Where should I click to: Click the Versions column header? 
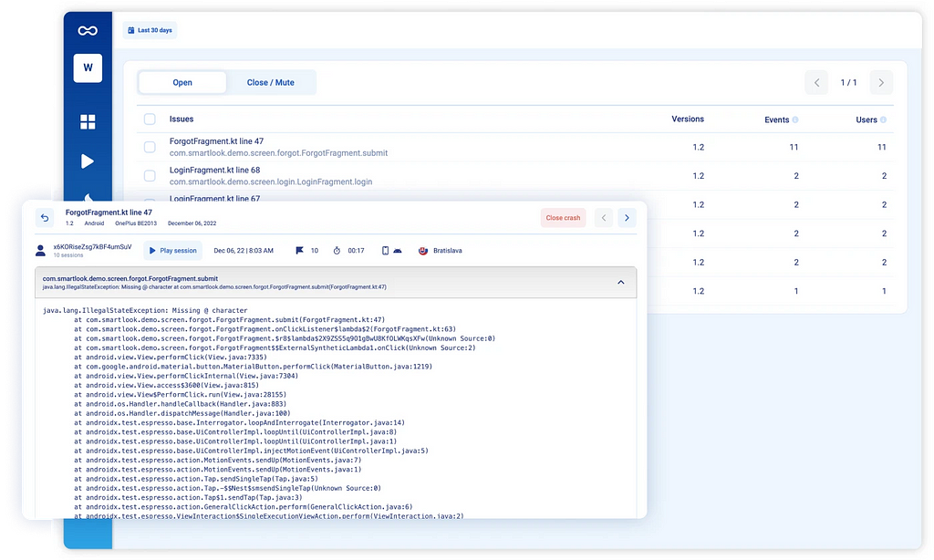click(x=688, y=119)
